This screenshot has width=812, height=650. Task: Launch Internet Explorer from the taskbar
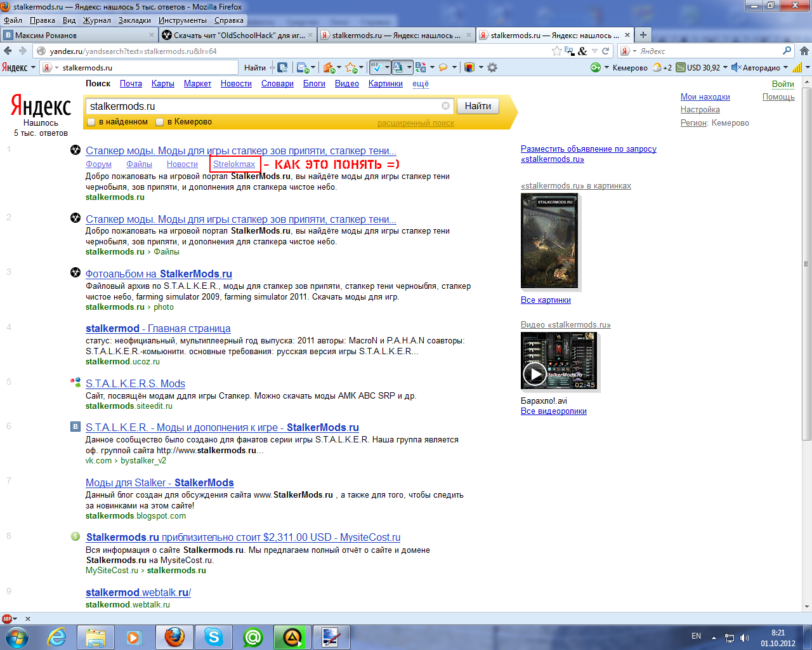coord(57,637)
